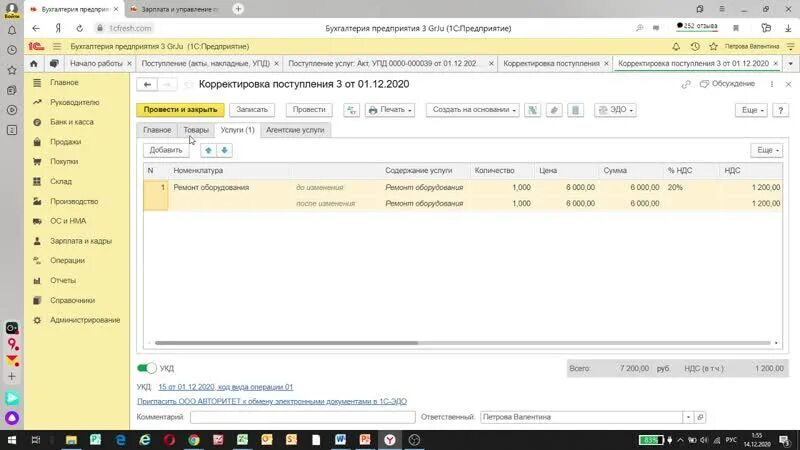The image size is (800, 450).
Task: Open Создать на основании dropdown
Action: point(473,110)
